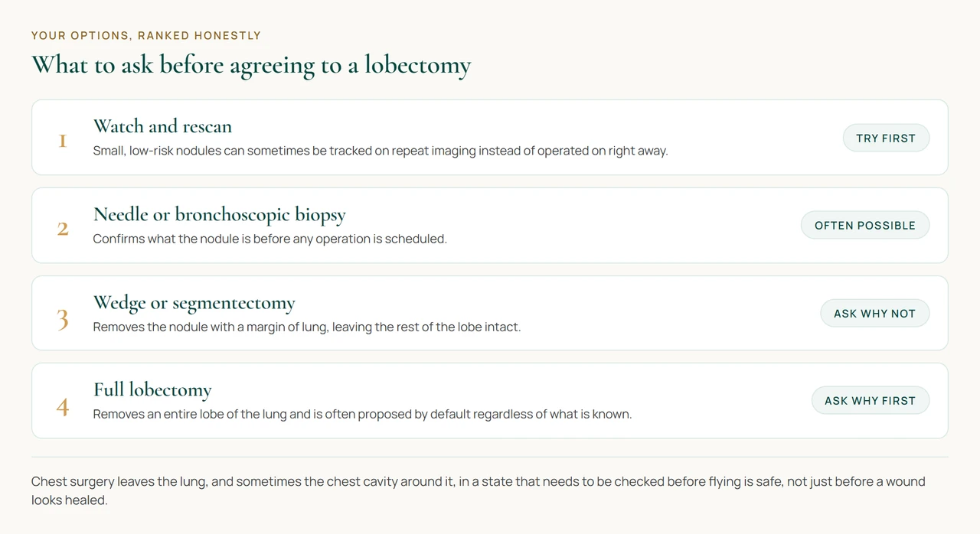
Task: Open the ASK WHY FIRST badge
Action: (871, 400)
